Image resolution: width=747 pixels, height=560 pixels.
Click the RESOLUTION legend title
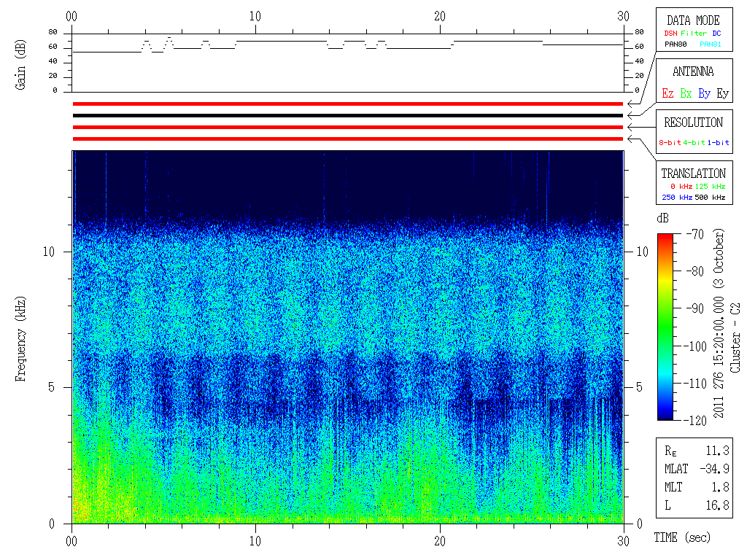693,122
